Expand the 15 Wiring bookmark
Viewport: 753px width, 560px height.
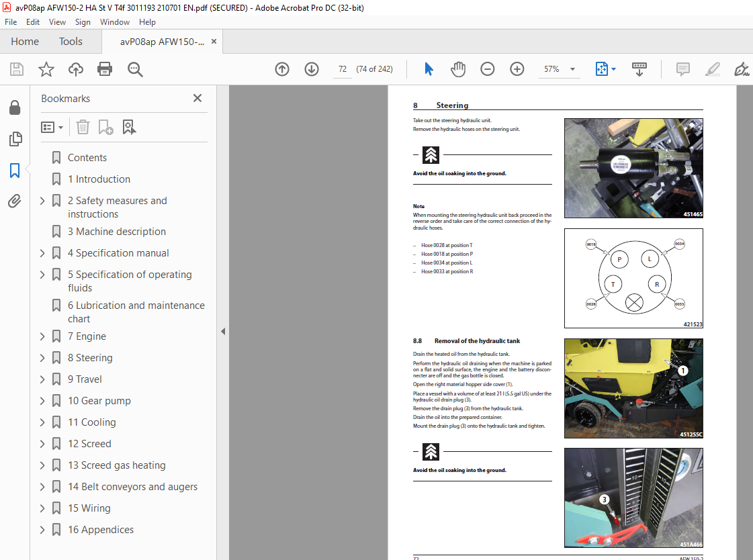point(42,508)
